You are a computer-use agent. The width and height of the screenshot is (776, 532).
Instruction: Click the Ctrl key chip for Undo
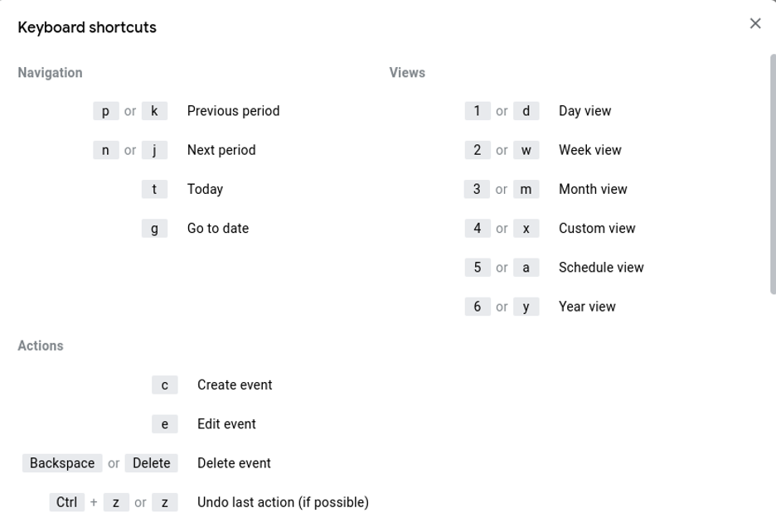pyautogui.click(x=67, y=502)
